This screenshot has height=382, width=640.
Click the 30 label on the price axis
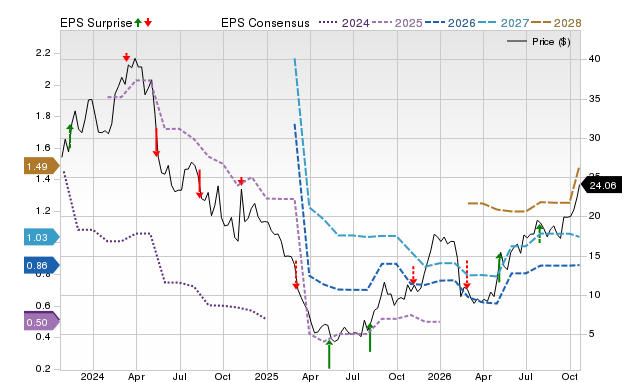pyautogui.click(x=594, y=138)
